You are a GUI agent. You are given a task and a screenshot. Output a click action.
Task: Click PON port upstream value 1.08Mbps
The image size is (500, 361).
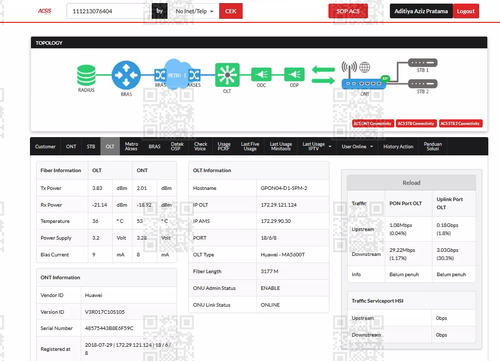(401, 225)
